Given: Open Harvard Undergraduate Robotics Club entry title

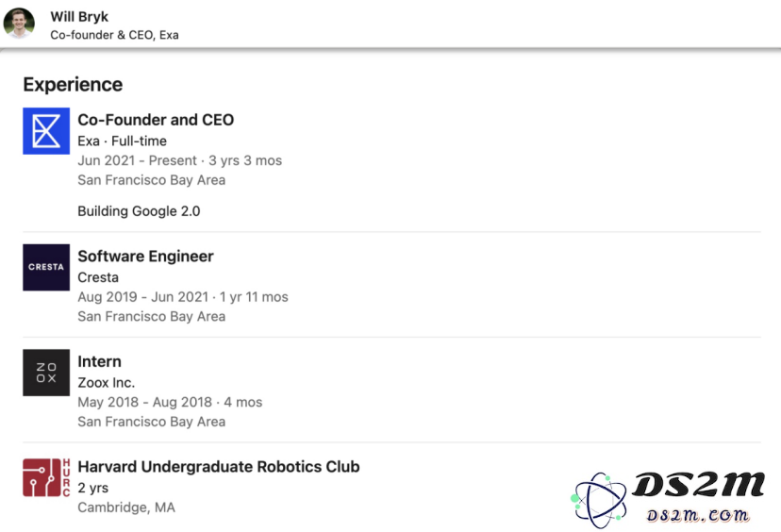Looking at the screenshot, I should [x=219, y=467].
